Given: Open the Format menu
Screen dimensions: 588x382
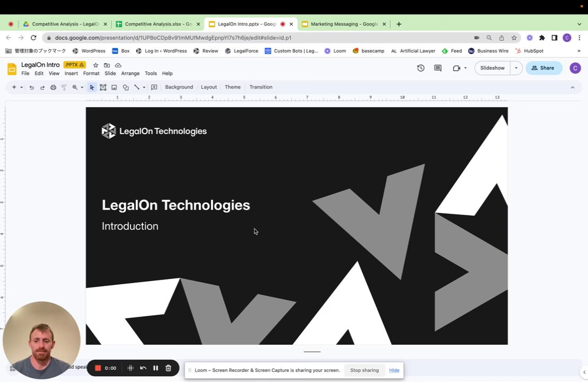Looking at the screenshot, I should pyautogui.click(x=91, y=73).
